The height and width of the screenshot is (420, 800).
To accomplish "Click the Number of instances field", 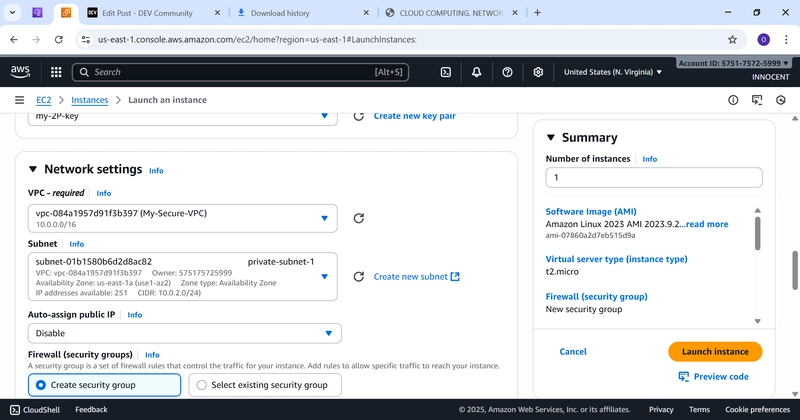I will pos(654,178).
